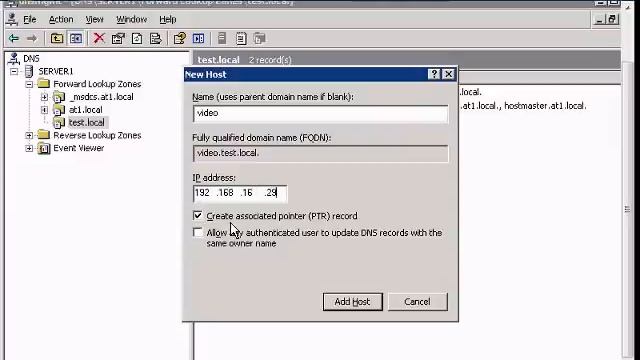Select Event Viewer tree label
The width and height of the screenshot is (640, 360).
click(x=79, y=148)
